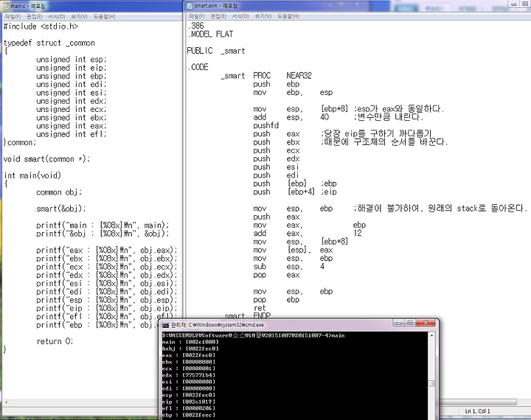Click the 'pop ebp' instruction line
The height and width of the screenshot is (420, 531).
(x=277, y=299)
